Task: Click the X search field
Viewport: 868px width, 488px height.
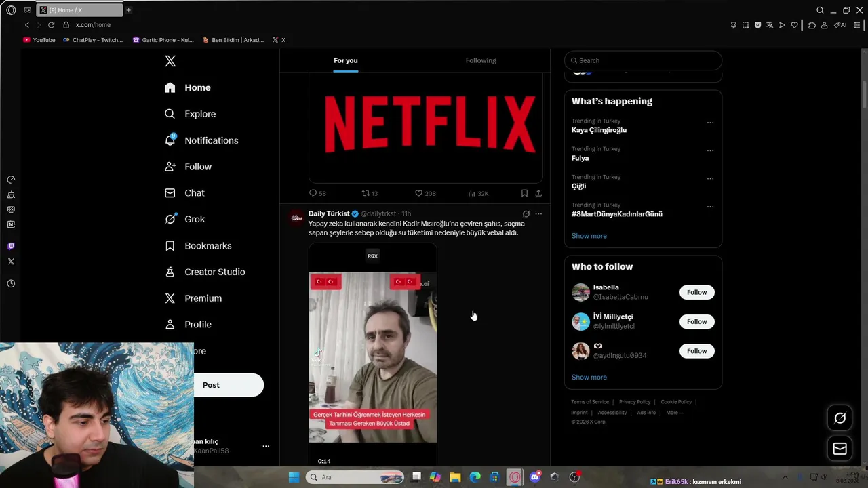Action: [643, 60]
